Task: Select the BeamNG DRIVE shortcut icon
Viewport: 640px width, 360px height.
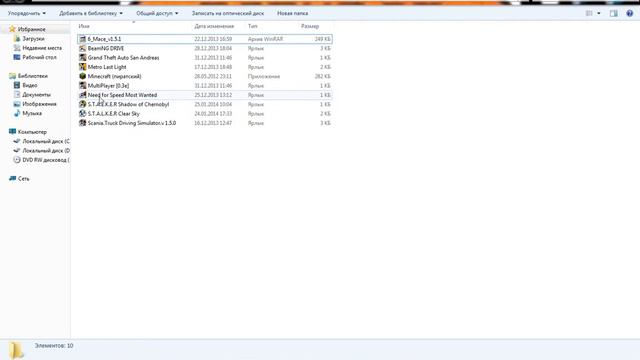Action: pyautogui.click(x=82, y=49)
